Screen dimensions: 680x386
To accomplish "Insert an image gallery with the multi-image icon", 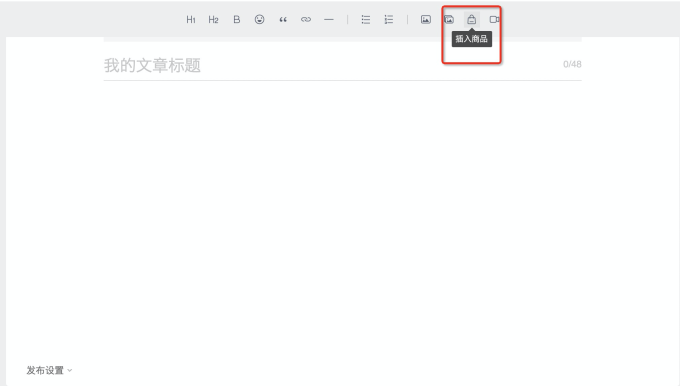I will [x=449, y=20].
